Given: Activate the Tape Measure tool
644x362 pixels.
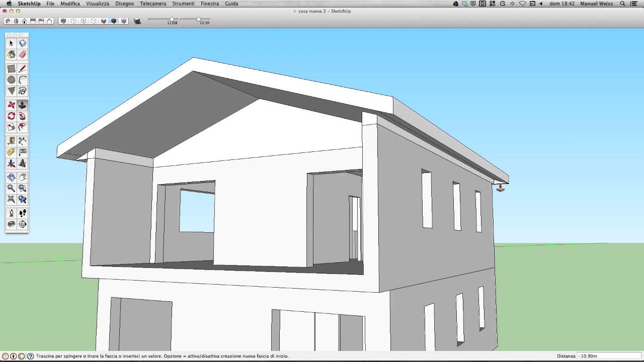Looking at the screenshot, I should click(x=11, y=141).
